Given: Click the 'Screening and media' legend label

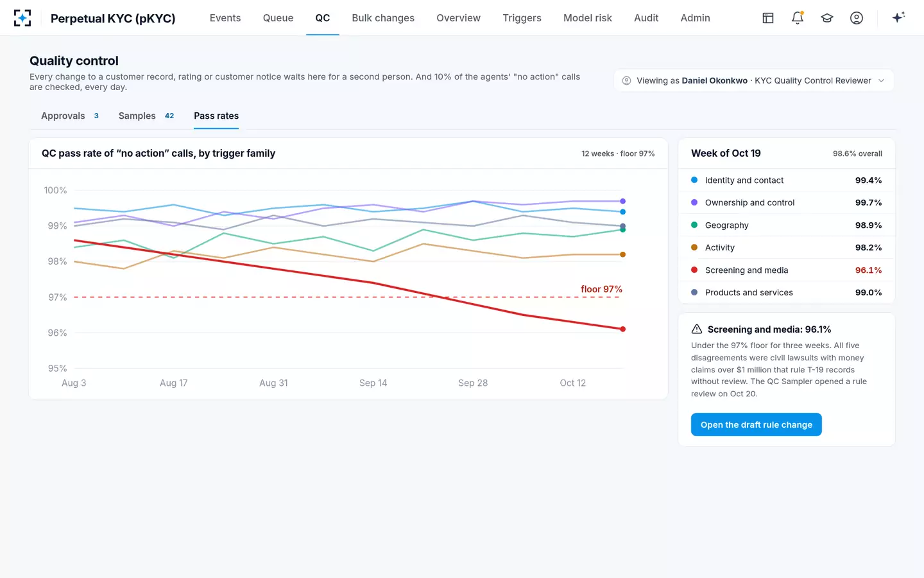Looking at the screenshot, I should click(x=746, y=270).
